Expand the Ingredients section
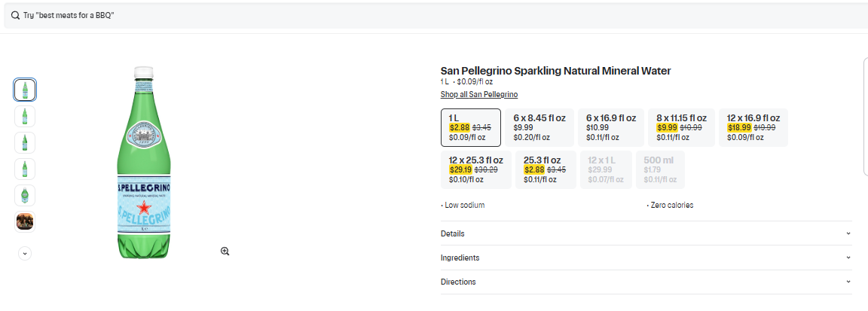 pyautogui.click(x=646, y=258)
